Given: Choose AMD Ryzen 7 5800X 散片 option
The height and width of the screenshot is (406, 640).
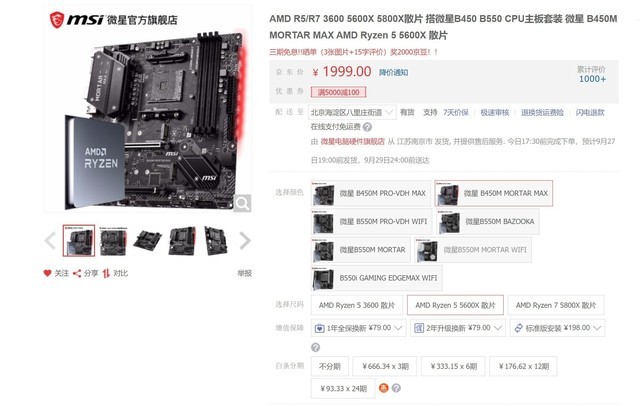Looking at the screenshot, I should click(556, 305).
